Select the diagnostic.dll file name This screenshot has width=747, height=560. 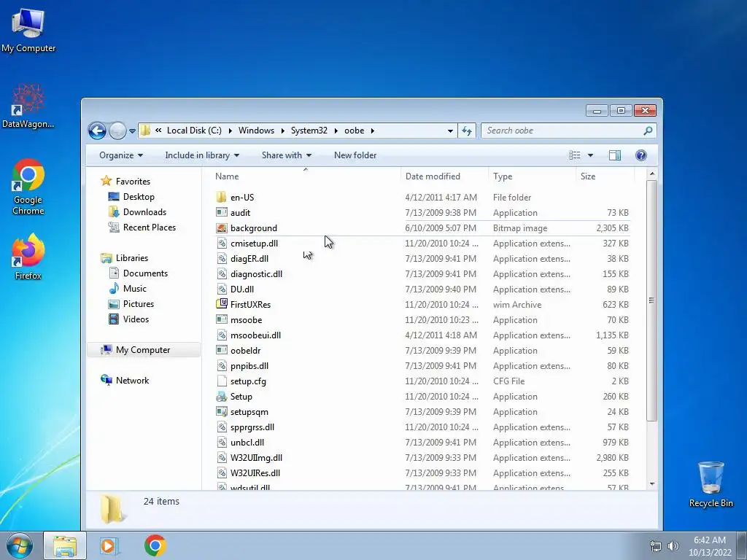pyautogui.click(x=256, y=274)
